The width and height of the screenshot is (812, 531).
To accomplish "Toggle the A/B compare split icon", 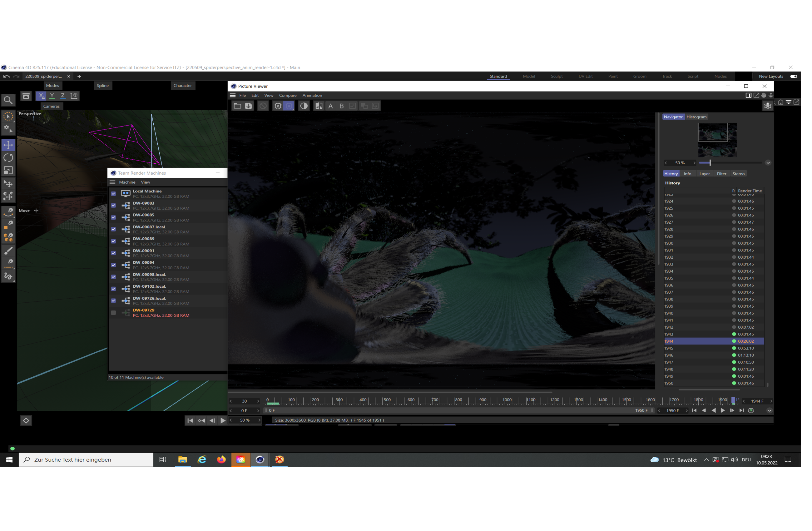I will coord(319,106).
